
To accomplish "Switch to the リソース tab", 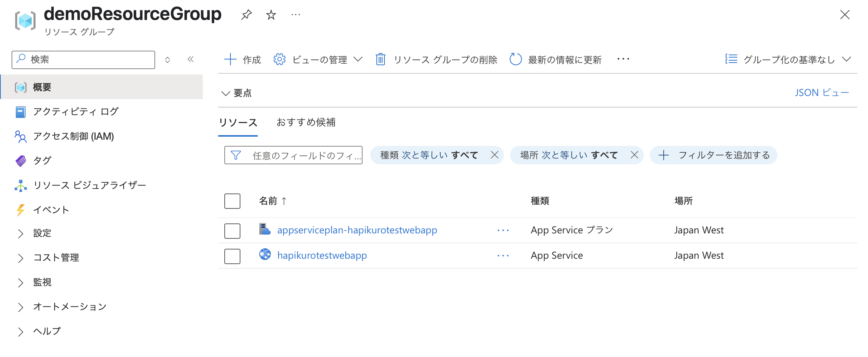I will click(x=238, y=122).
